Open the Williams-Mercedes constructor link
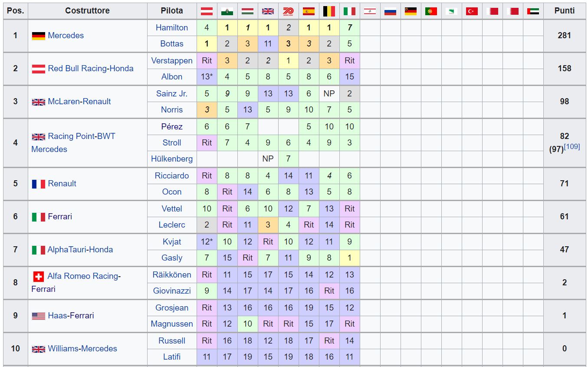This screenshot has height=367, width=588. (x=82, y=348)
